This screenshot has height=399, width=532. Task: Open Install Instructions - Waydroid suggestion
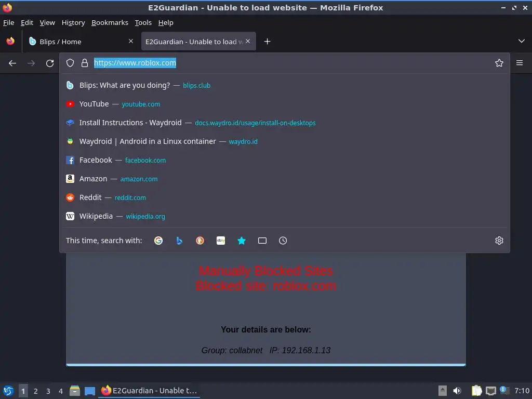[x=284, y=123]
